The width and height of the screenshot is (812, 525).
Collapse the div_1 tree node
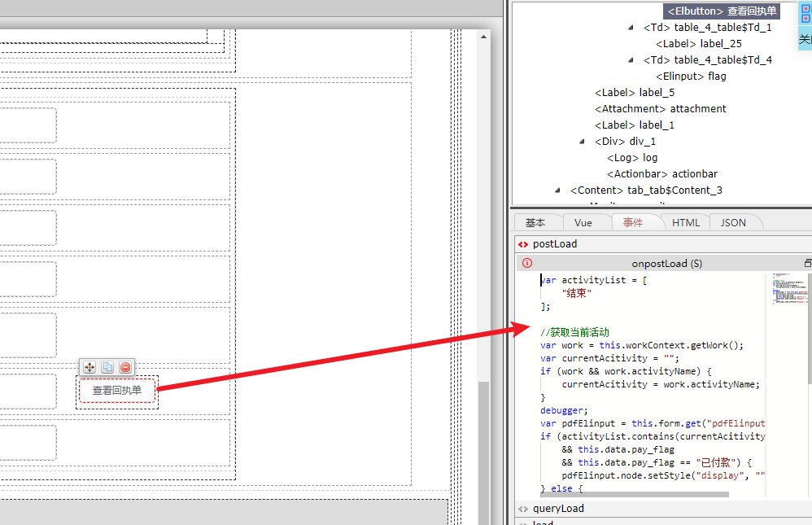coord(583,142)
